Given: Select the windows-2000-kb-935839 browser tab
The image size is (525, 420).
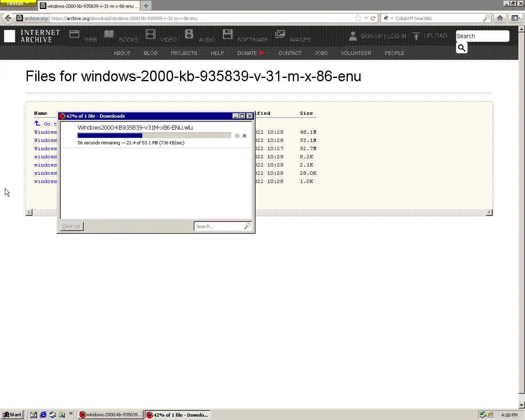Looking at the screenshot, I should point(89,6).
